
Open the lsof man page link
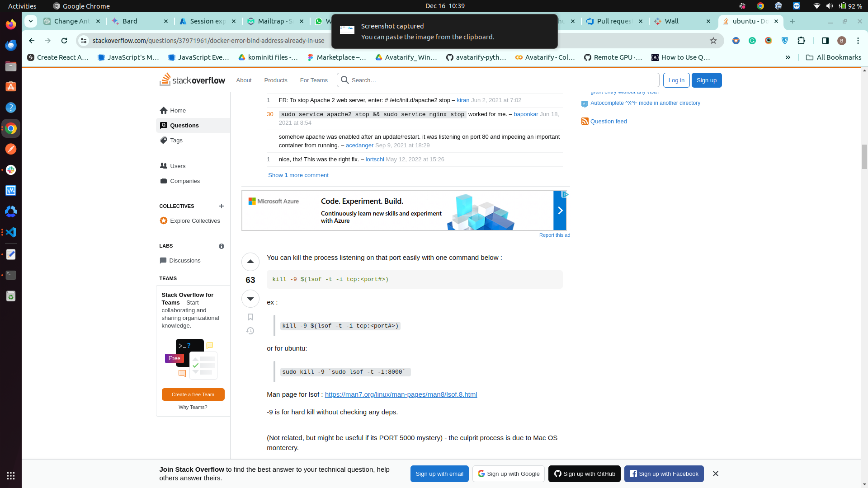401,394
